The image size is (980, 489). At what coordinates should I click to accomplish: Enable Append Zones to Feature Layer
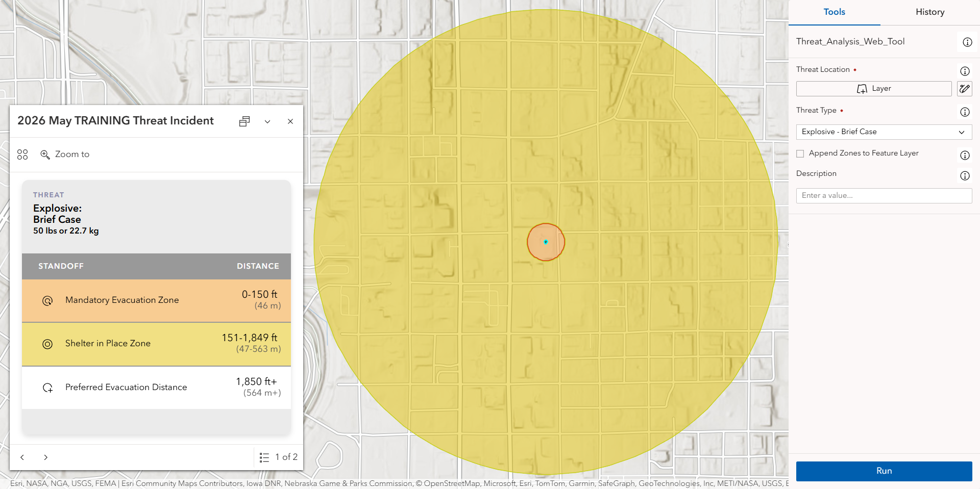coord(800,153)
